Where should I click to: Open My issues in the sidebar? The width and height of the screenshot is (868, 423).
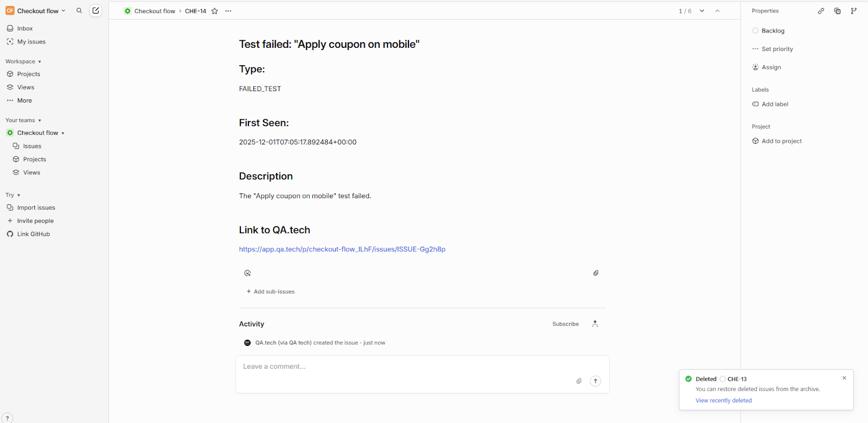[x=31, y=42]
